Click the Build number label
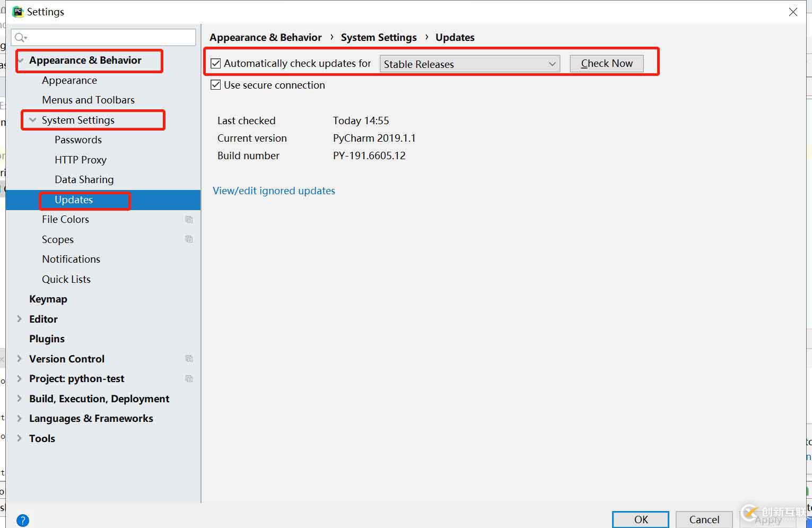The image size is (812, 528). (248, 155)
